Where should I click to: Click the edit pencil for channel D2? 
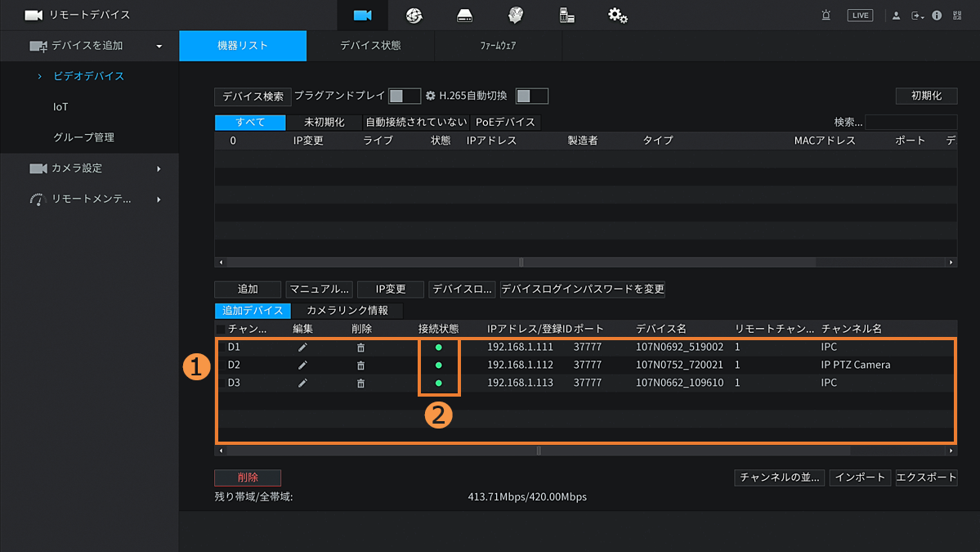[302, 366]
